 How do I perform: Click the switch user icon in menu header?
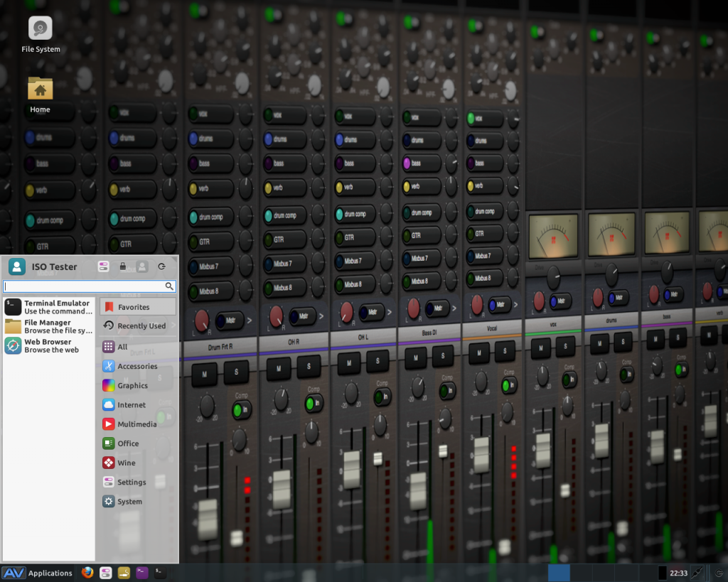pos(142,266)
